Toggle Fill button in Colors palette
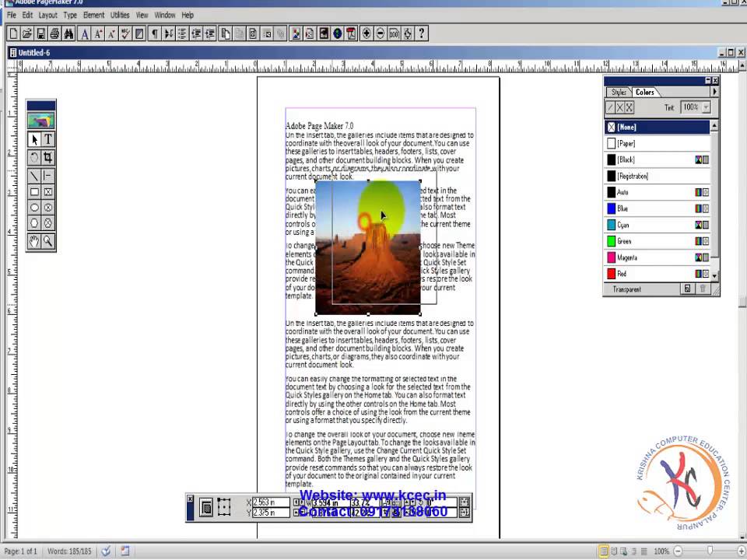Image resolution: width=747 pixels, height=560 pixels. (x=620, y=107)
